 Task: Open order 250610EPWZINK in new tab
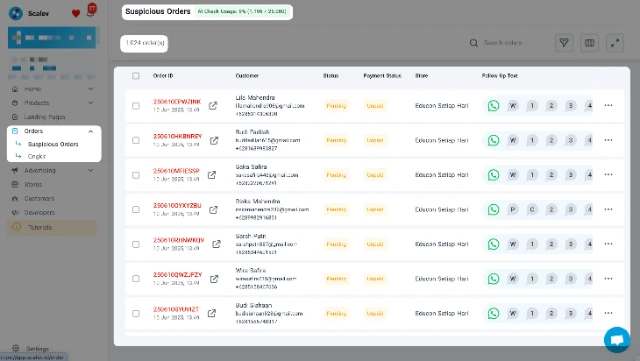click(x=213, y=106)
